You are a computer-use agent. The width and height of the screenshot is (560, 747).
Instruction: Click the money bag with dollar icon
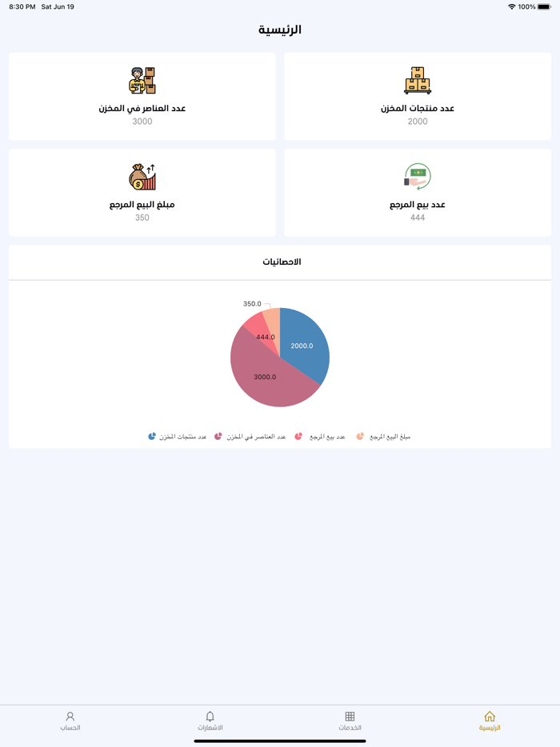[142, 176]
